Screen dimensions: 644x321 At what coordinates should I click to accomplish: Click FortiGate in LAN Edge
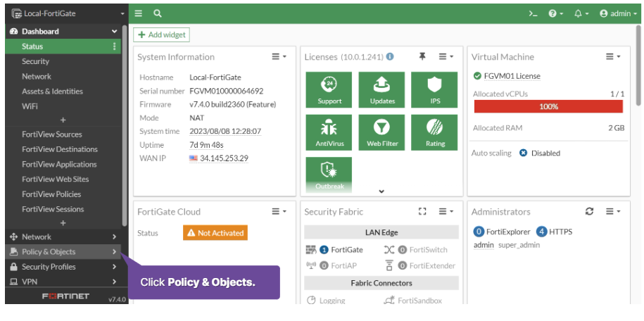coord(335,249)
